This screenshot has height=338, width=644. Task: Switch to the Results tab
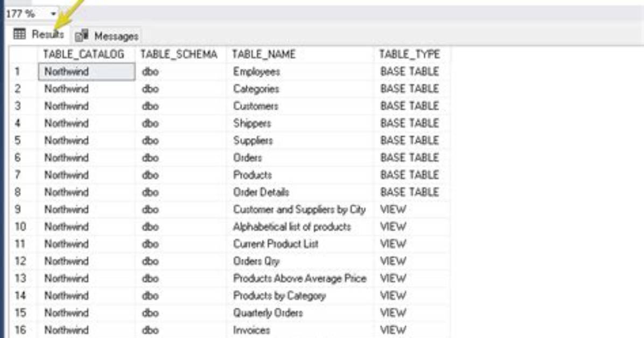(x=39, y=34)
